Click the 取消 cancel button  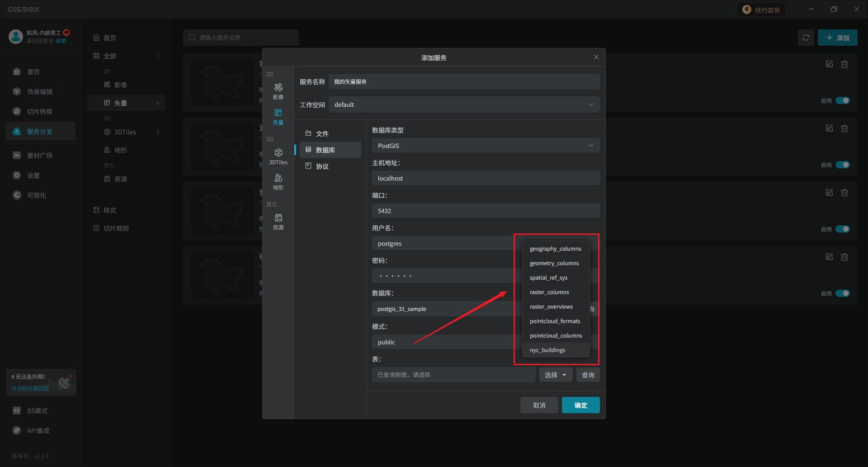coord(539,405)
